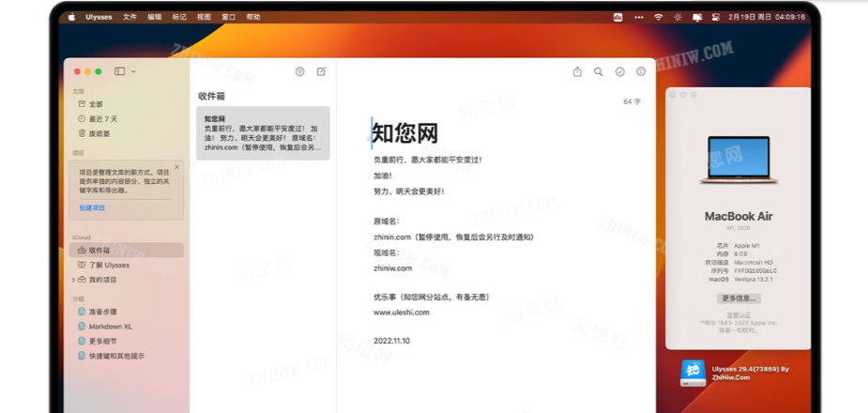
Task: Create a new sheet with compose icon
Action: click(x=321, y=71)
